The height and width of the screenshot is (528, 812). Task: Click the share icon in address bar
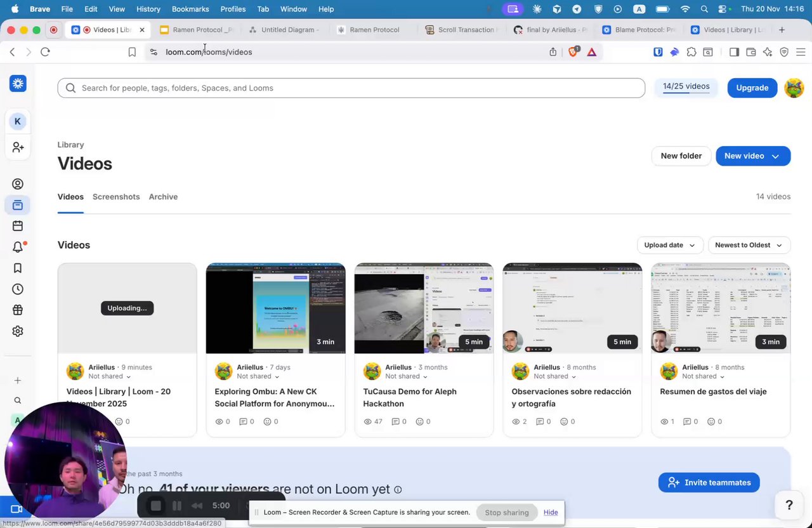pyautogui.click(x=553, y=52)
